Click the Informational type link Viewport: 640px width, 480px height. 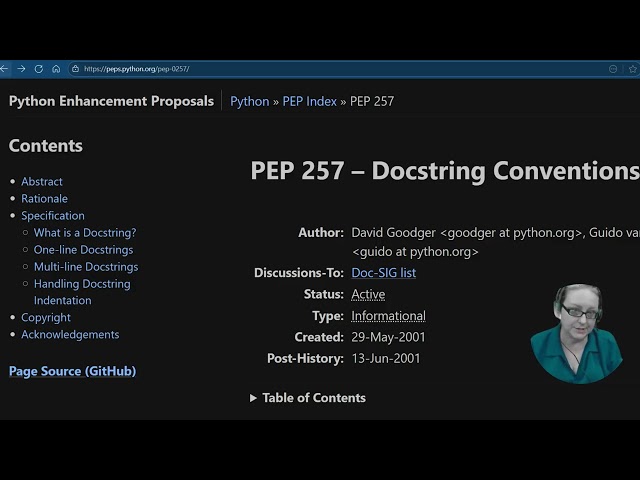point(388,316)
